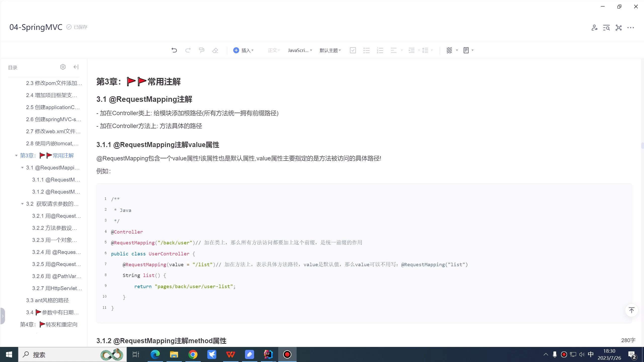Viewport: 644px width, 362px height.
Task: Click the 04-SpringMVC document title
Action: click(x=36, y=27)
